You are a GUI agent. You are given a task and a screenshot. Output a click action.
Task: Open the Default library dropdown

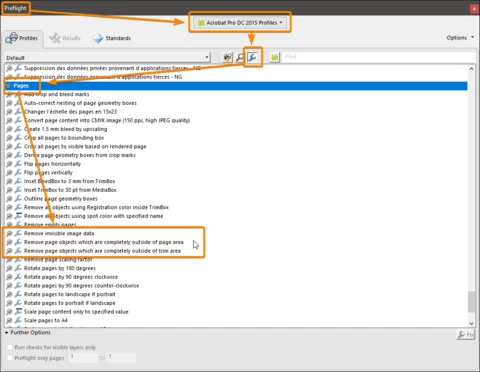coord(107,58)
